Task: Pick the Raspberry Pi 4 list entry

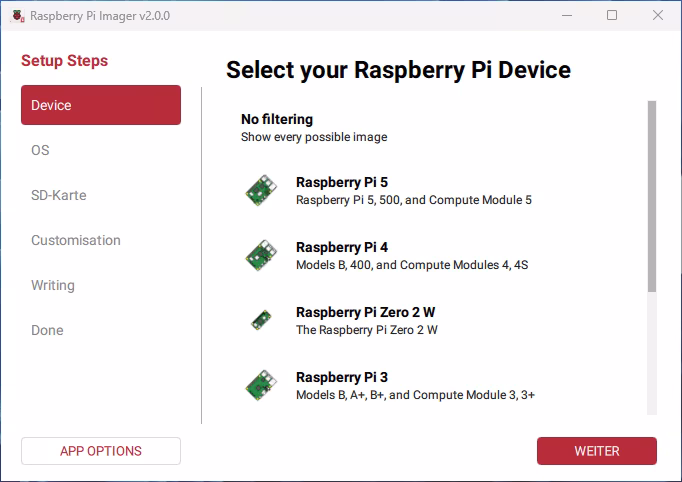Action: (340, 247)
